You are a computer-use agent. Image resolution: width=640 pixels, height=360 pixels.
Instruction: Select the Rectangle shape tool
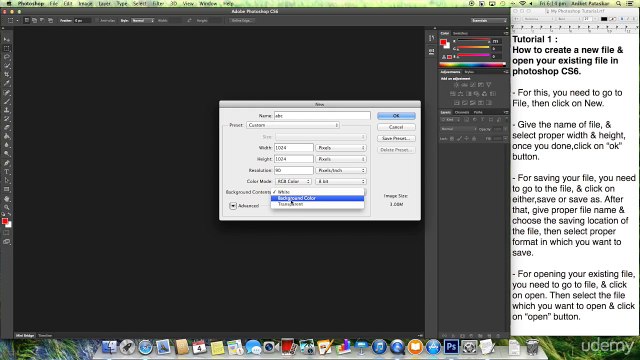coord(7,189)
